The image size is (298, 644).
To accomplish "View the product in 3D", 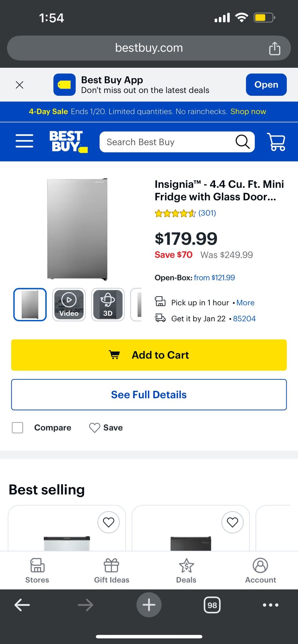I will (x=108, y=304).
